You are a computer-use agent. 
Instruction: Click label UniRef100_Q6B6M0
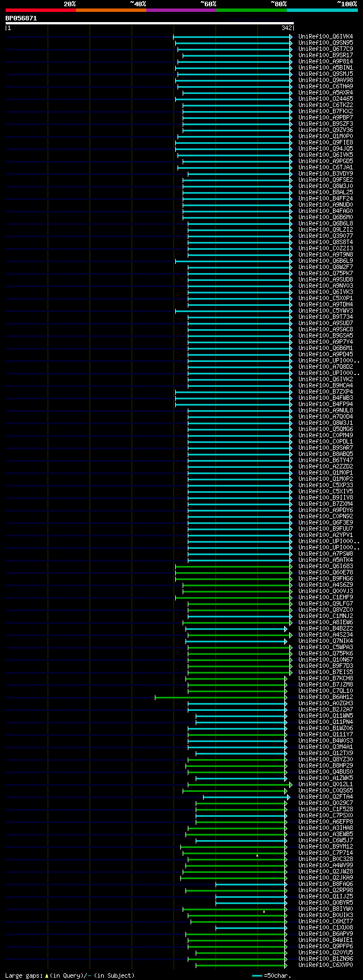pyautogui.click(x=326, y=217)
